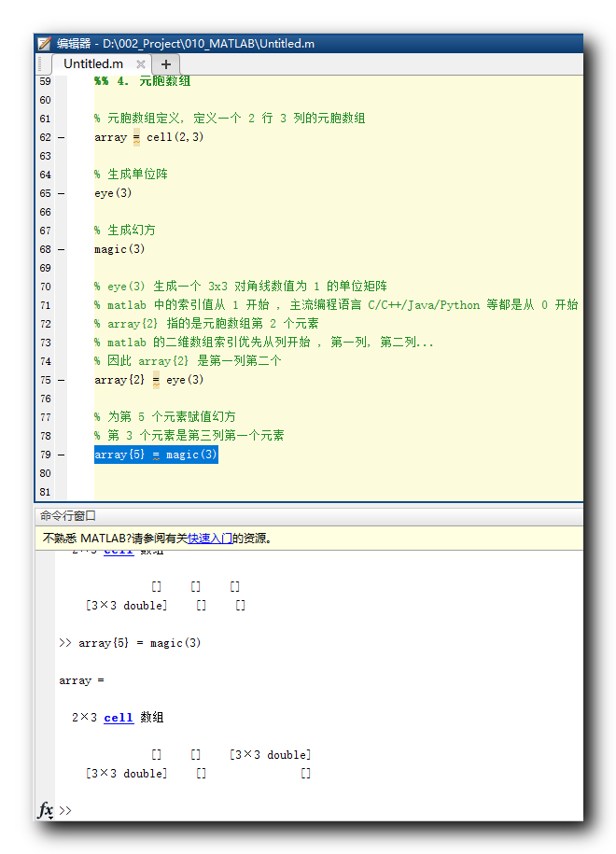
Task: Click '>> array{5} = magic(3)' in the command window
Action: tap(130, 643)
